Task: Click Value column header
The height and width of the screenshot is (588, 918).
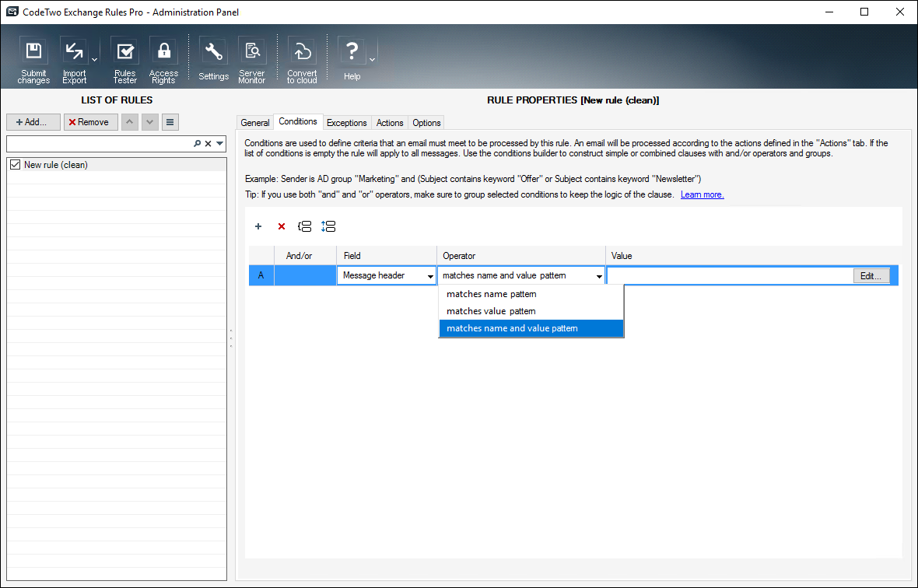Action: coord(752,256)
